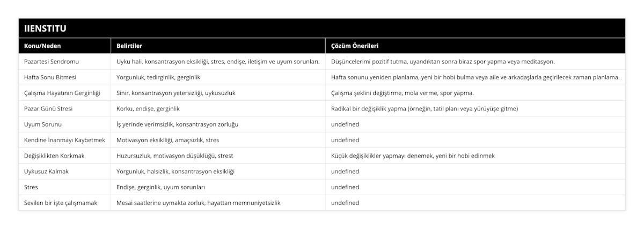
Task: Select the 'Mesai saatlerine uymakta zorluk' cell
Action: (x=218, y=203)
